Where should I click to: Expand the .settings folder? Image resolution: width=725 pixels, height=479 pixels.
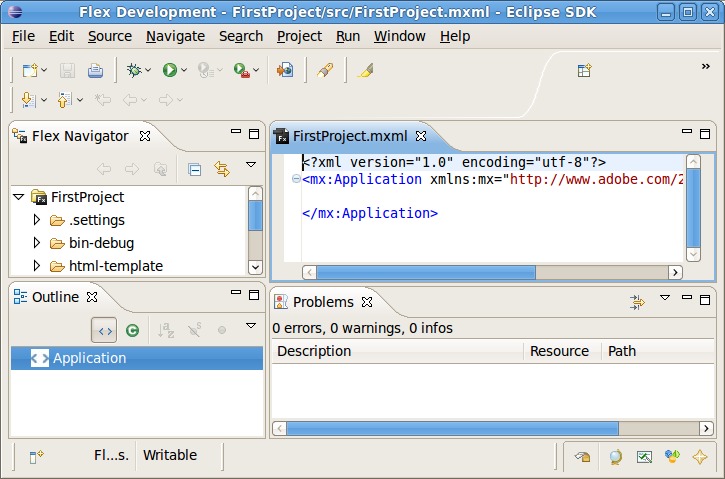pyautogui.click(x=37, y=220)
